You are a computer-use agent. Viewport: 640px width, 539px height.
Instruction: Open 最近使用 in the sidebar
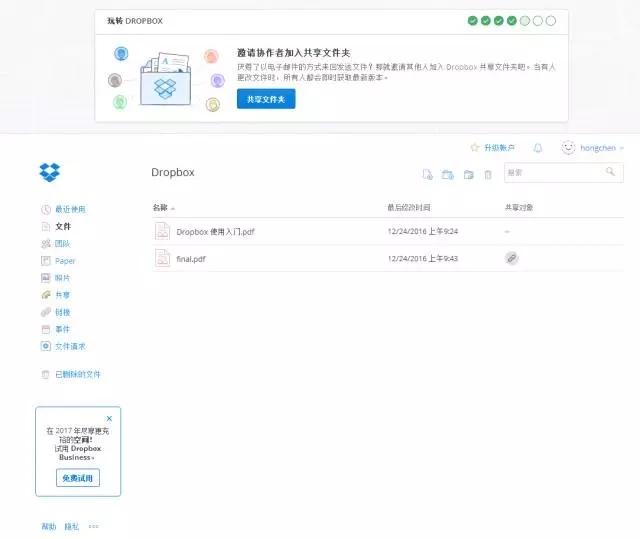(x=70, y=209)
